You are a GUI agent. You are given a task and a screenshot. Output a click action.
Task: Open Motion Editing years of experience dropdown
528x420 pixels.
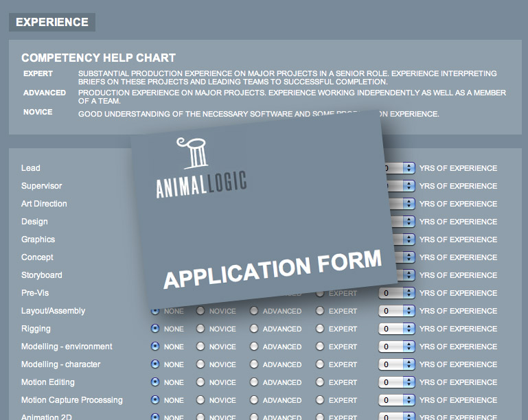[397, 382]
